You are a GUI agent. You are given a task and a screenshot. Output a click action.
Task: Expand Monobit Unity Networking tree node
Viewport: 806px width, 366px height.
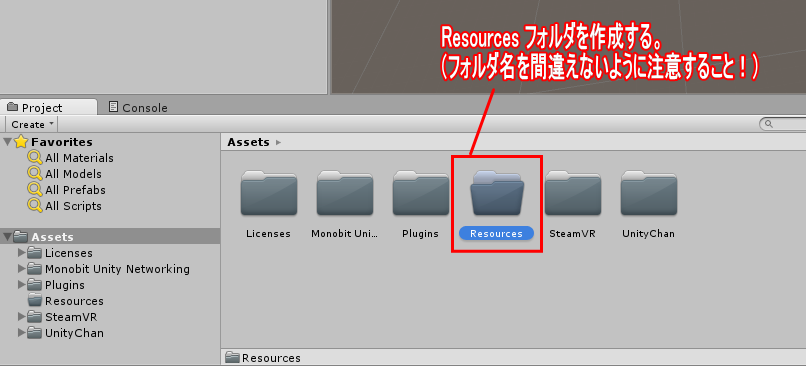coord(22,269)
